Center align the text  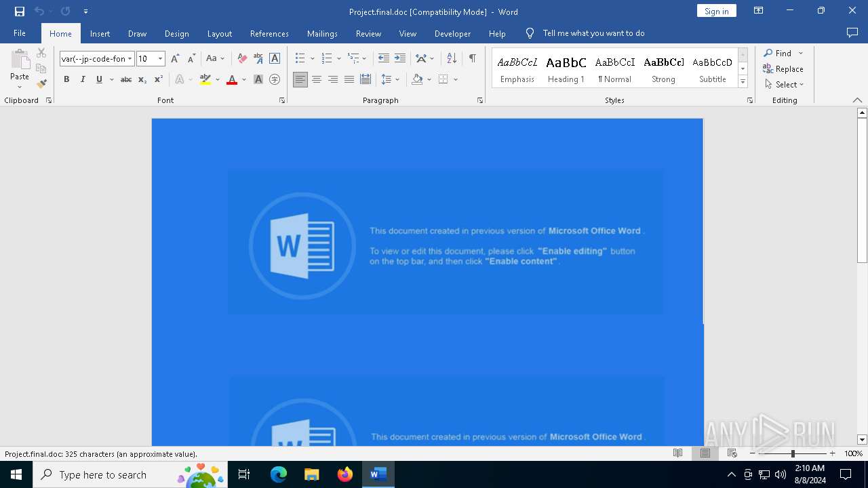[x=317, y=79]
